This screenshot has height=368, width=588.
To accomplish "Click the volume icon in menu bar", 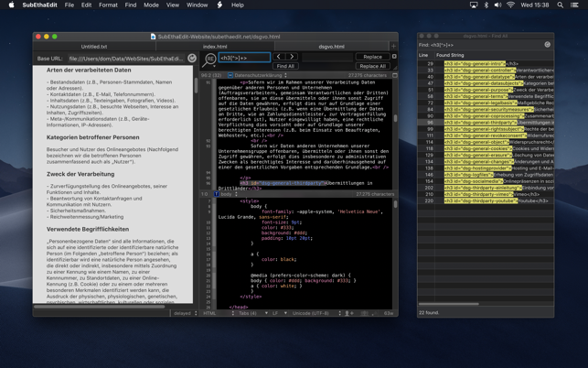I will (497, 5).
